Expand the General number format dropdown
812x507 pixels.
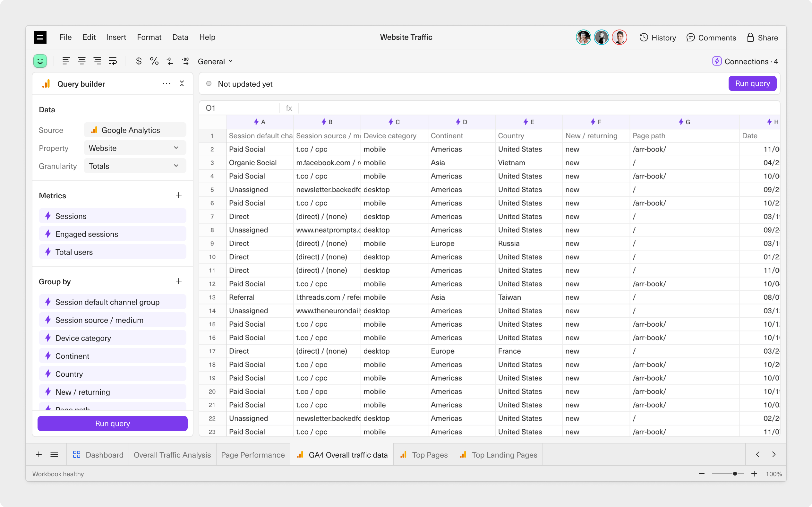(x=215, y=61)
